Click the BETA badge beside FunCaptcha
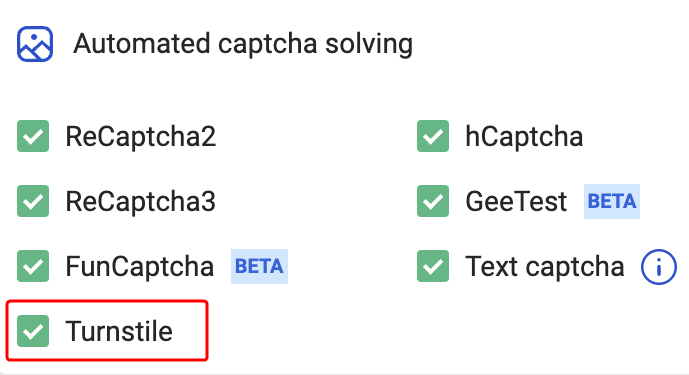689x375 pixels. click(x=259, y=266)
